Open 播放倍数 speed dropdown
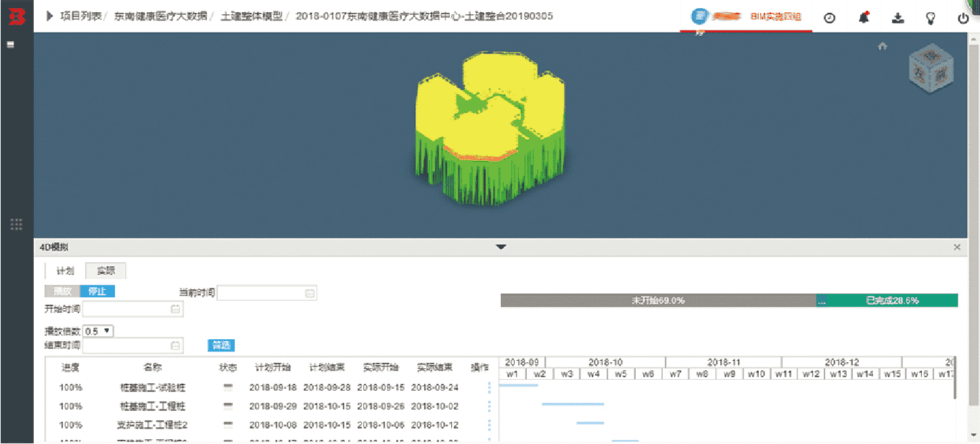This screenshot has height=444, width=980. pyautogui.click(x=99, y=331)
